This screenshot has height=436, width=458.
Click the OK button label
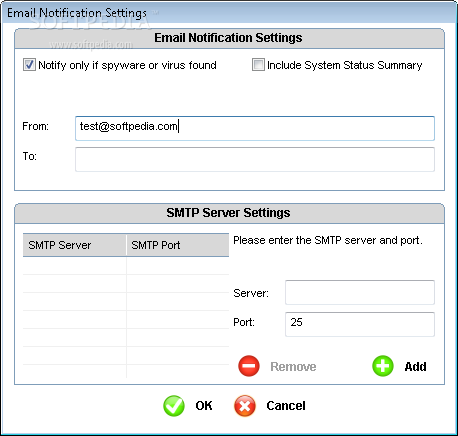[x=204, y=406]
